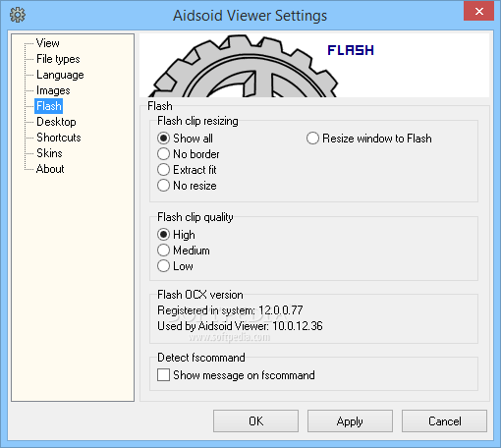This screenshot has height=448, width=501.
Task: Click the Flash clip quality group label
Action: [x=195, y=217]
